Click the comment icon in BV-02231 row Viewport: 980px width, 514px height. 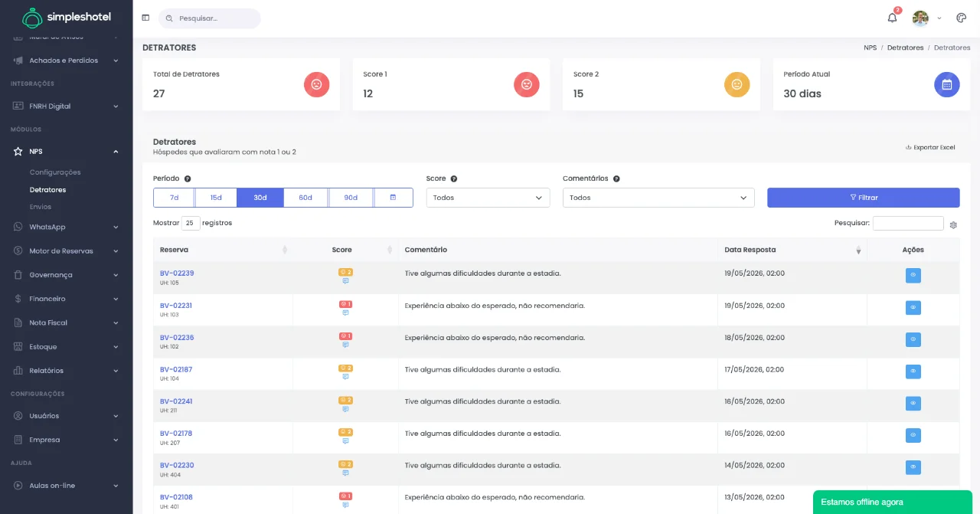point(345,313)
